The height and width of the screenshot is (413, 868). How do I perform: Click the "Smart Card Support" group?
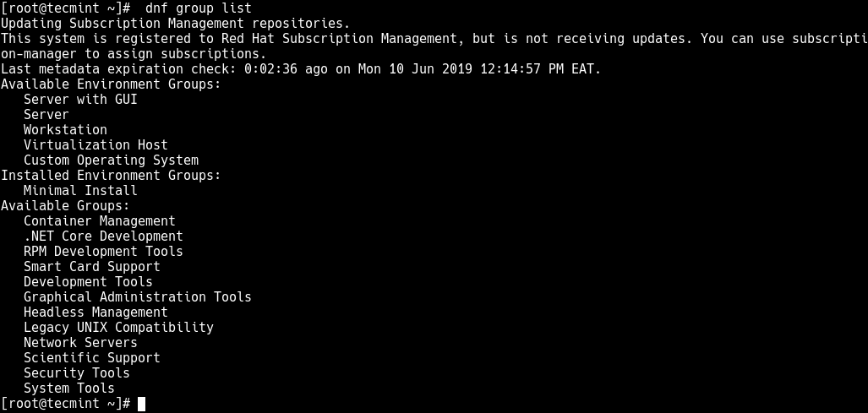click(91, 267)
